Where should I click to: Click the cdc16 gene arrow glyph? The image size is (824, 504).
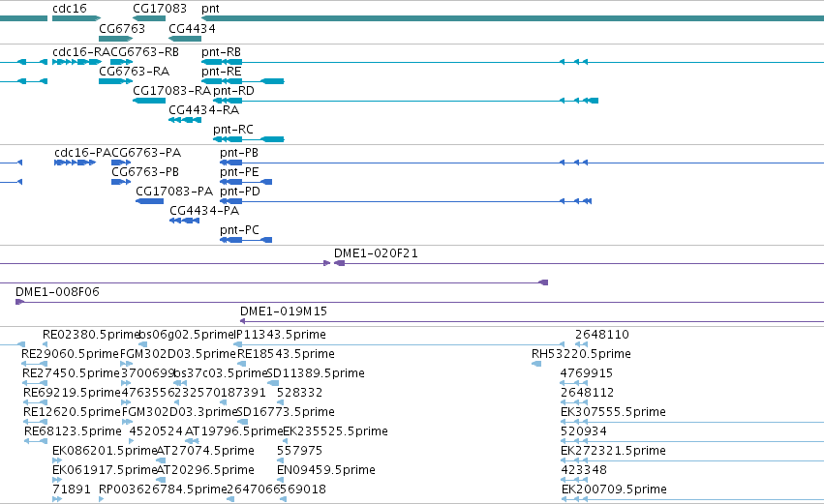point(76,18)
